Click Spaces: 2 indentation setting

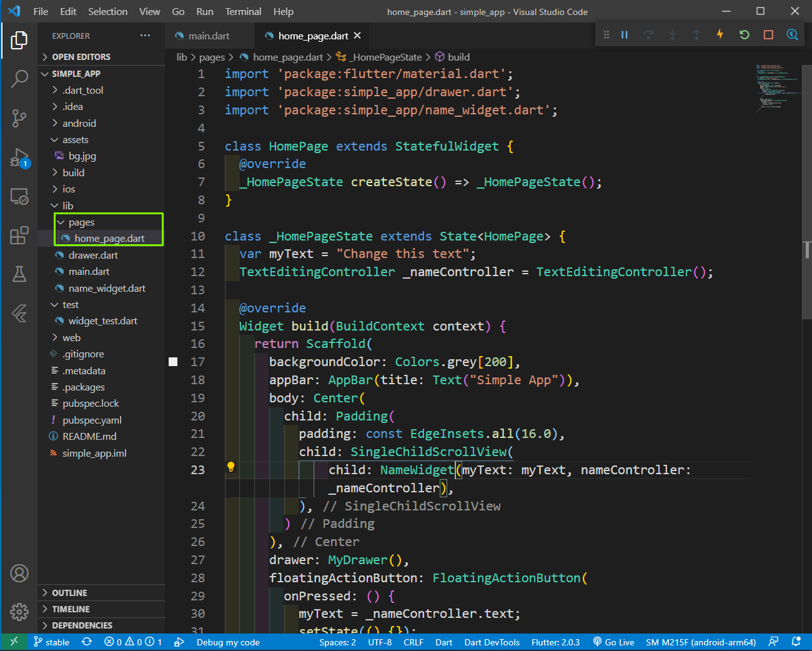[337, 642]
